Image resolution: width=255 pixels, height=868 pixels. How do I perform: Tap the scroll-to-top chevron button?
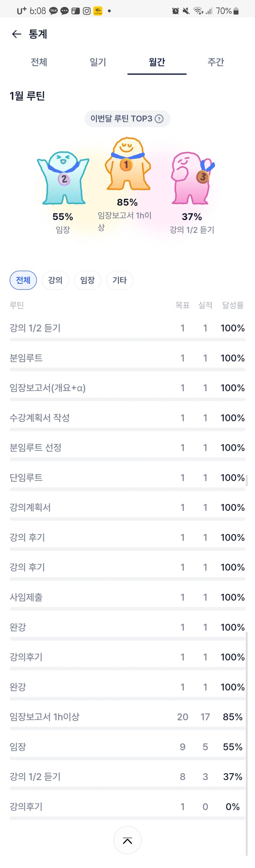click(x=127, y=840)
